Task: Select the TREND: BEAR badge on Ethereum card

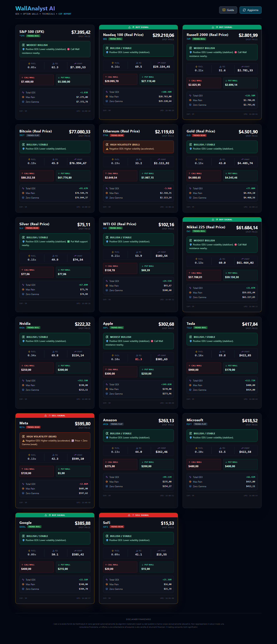Action: tap(117, 135)
